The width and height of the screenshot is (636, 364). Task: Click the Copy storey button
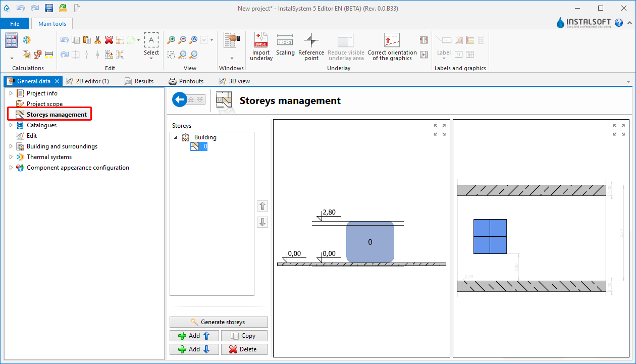tap(244, 336)
